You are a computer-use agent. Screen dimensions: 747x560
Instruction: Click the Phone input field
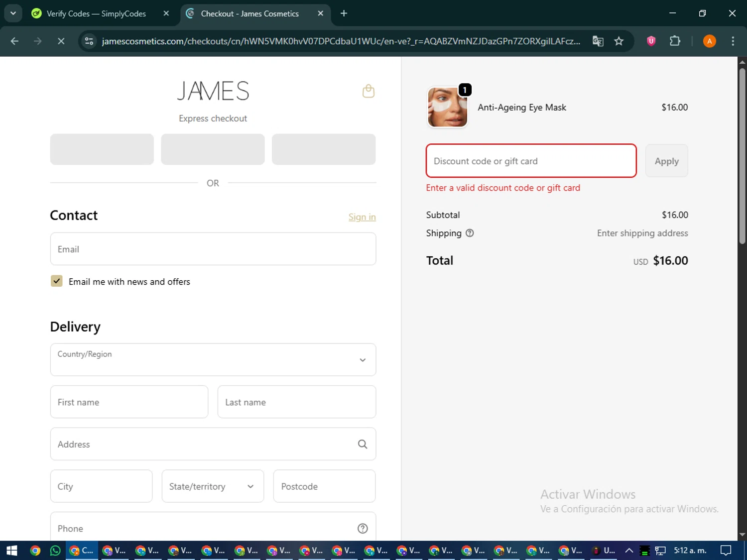coord(213,528)
